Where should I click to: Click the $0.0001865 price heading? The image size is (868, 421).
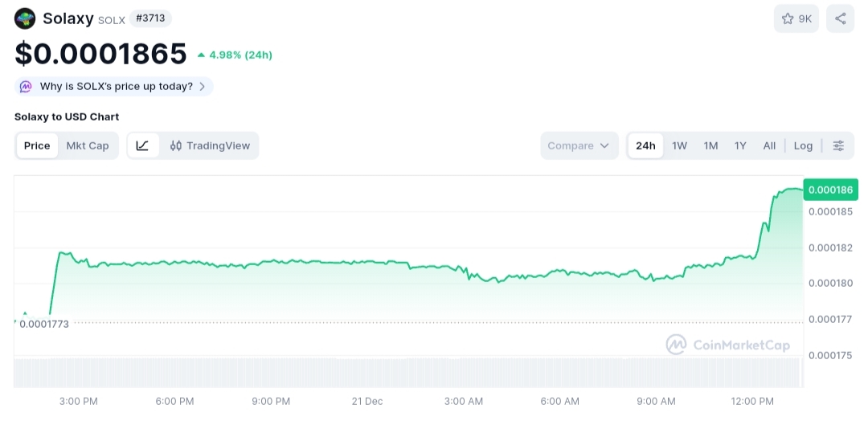pyautogui.click(x=100, y=54)
